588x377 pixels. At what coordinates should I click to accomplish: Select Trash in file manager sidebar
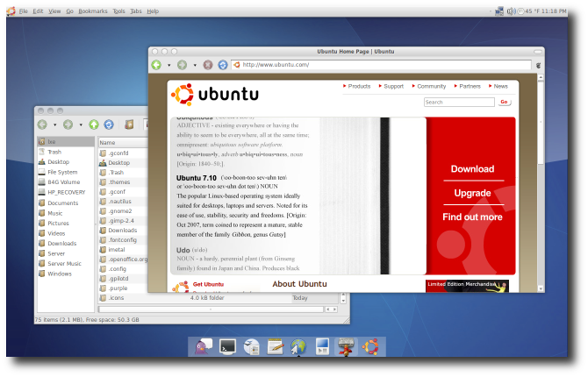[x=66, y=153]
